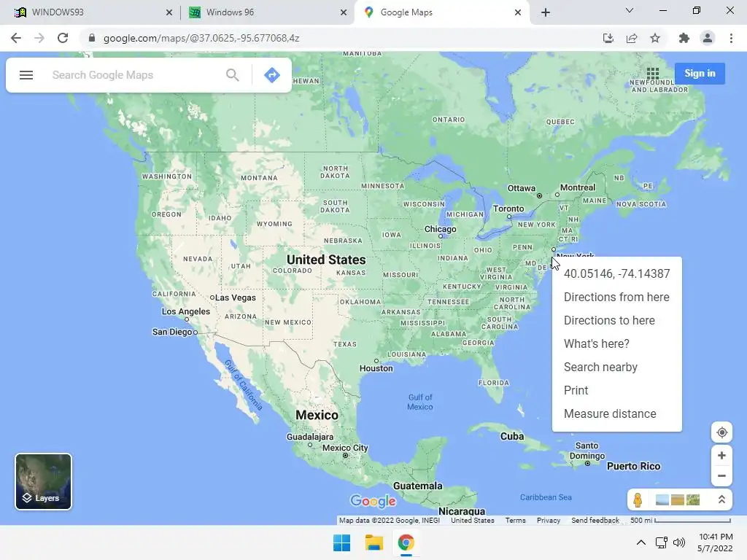The width and height of the screenshot is (747, 560).
Task: Open the network tray icon
Action: 661,542
